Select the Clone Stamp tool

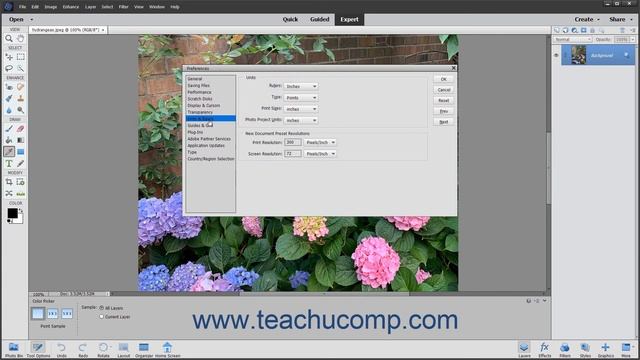pos(20,98)
